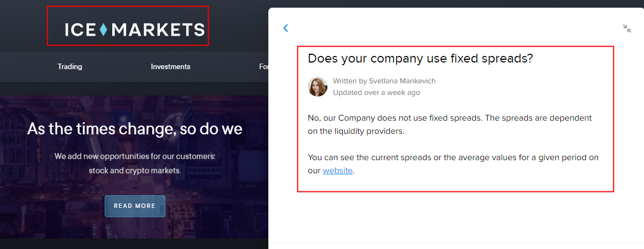Image resolution: width=644 pixels, height=249 pixels.
Task: Collapse the help panel with arrows icon
Action: click(x=626, y=29)
